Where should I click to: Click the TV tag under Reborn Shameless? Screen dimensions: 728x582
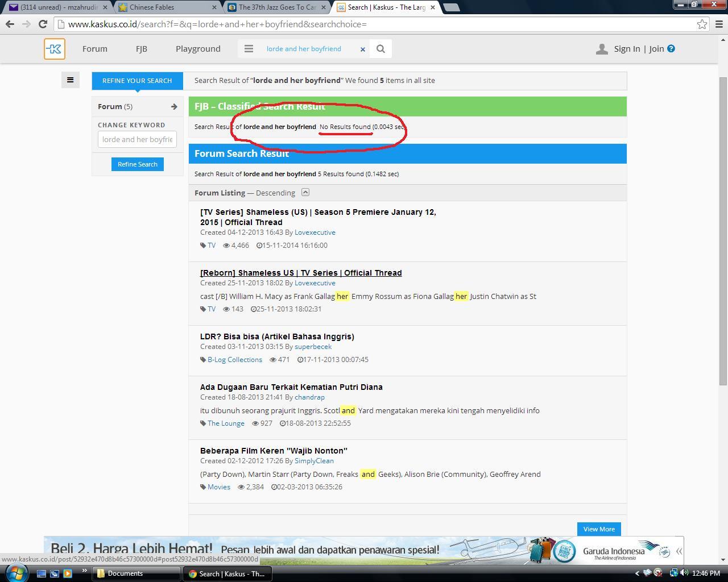(x=212, y=309)
